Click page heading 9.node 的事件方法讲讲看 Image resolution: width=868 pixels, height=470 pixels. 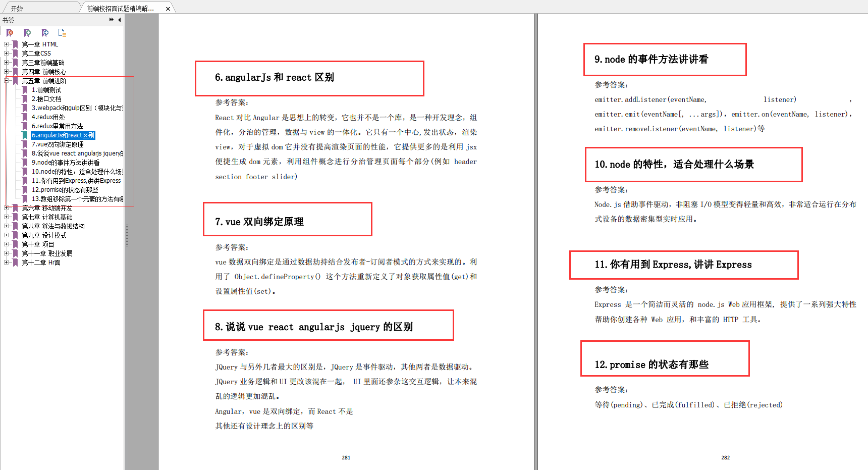point(651,60)
